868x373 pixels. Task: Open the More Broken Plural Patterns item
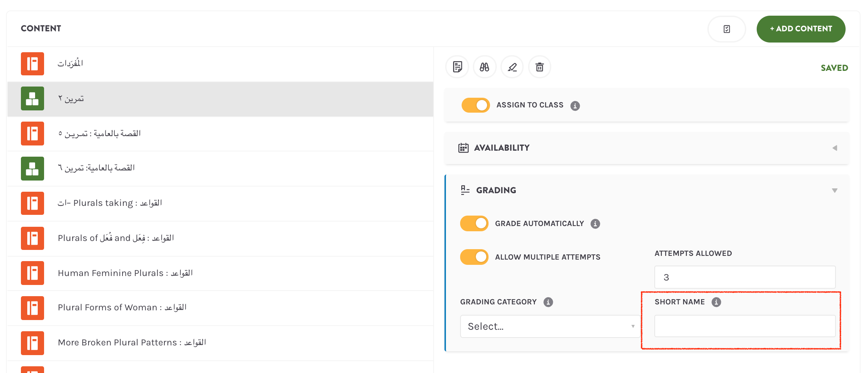[132, 342]
